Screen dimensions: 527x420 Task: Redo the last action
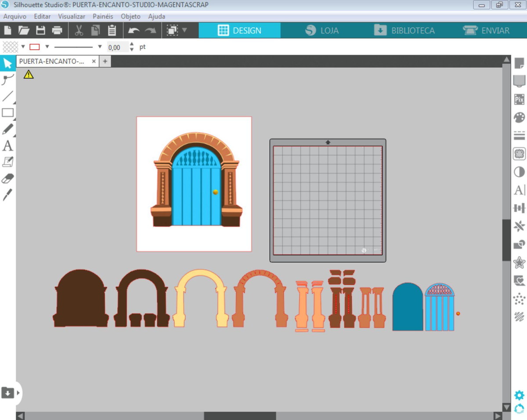point(151,30)
